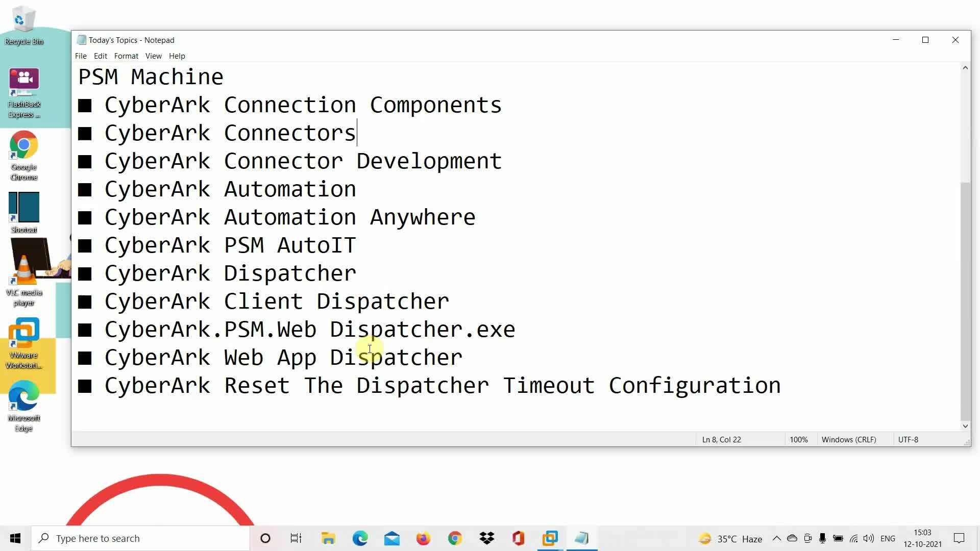Screen dimensions: 980x551
Task: Open Firefox from the taskbar
Action: pyautogui.click(x=423, y=538)
